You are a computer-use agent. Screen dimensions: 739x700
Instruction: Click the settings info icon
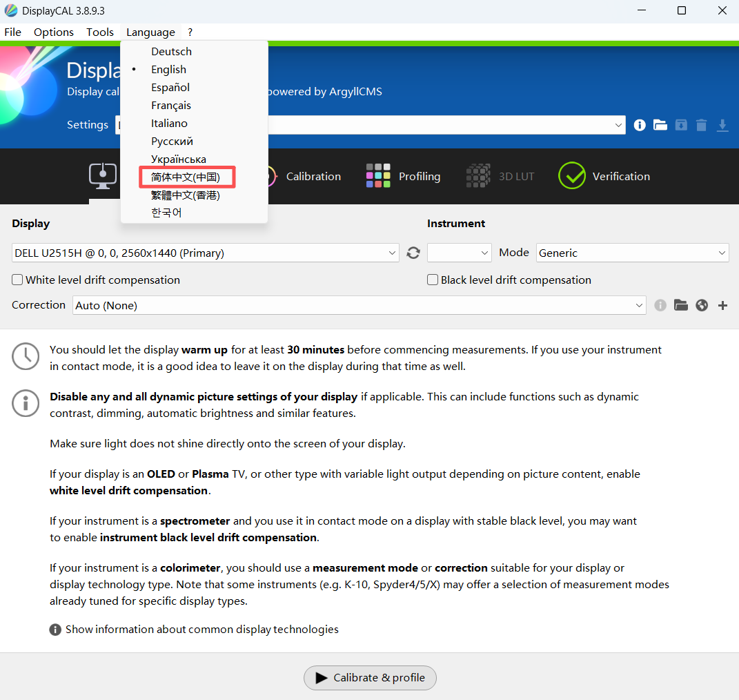(640, 125)
